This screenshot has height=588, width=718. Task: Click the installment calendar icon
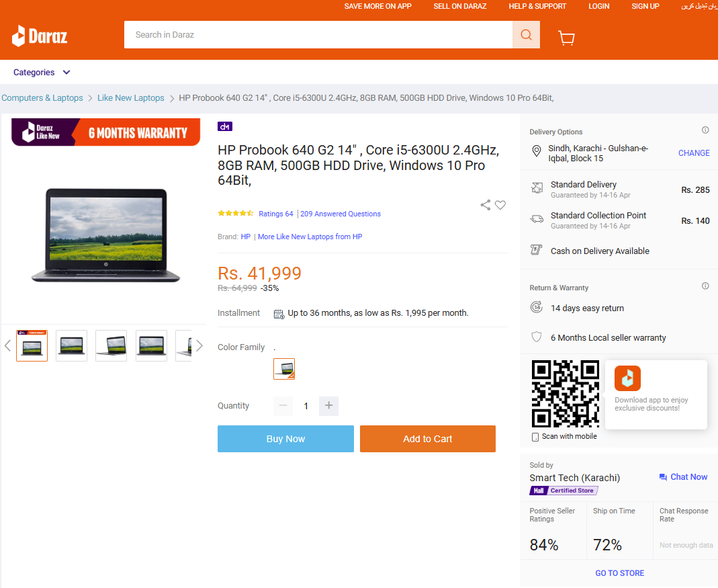[x=279, y=314]
